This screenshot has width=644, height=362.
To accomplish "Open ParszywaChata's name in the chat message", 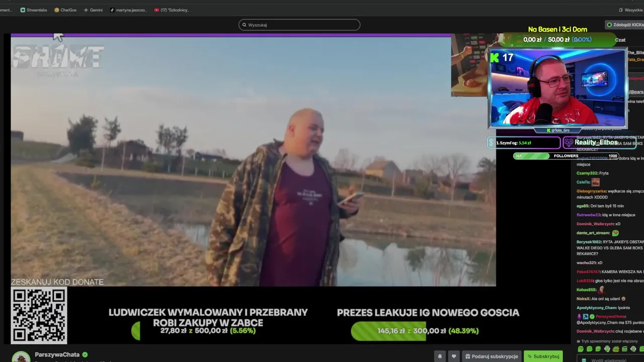I will pyautogui.click(x=610, y=317).
